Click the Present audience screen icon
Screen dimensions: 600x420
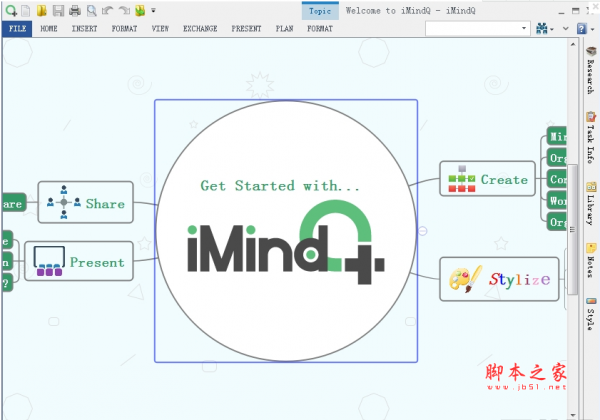coord(49,261)
